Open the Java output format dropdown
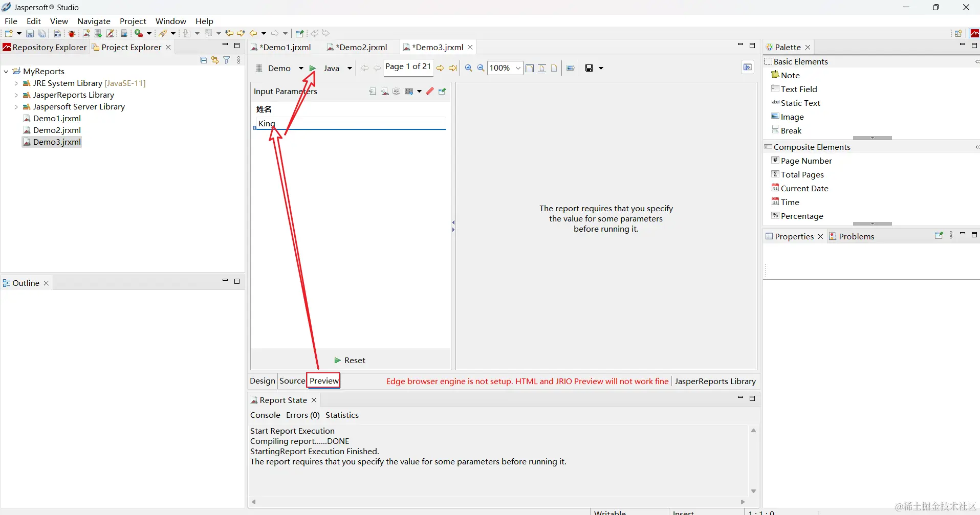Image resolution: width=980 pixels, height=515 pixels. (x=350, y=68)
